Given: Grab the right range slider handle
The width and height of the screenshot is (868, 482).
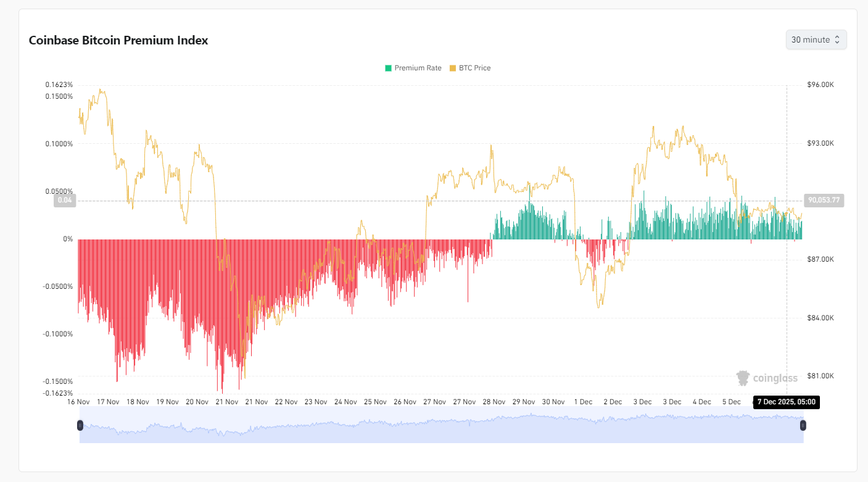Looking at the screenshot, I should [803, 425].
